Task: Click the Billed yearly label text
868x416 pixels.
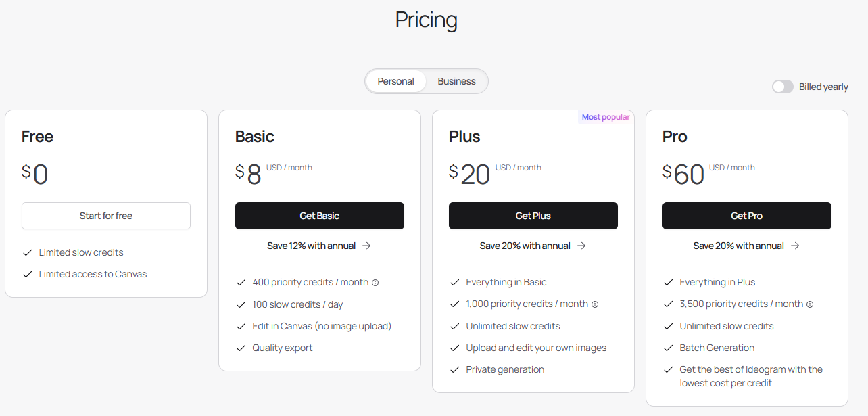Action: [x=823, y=87]
